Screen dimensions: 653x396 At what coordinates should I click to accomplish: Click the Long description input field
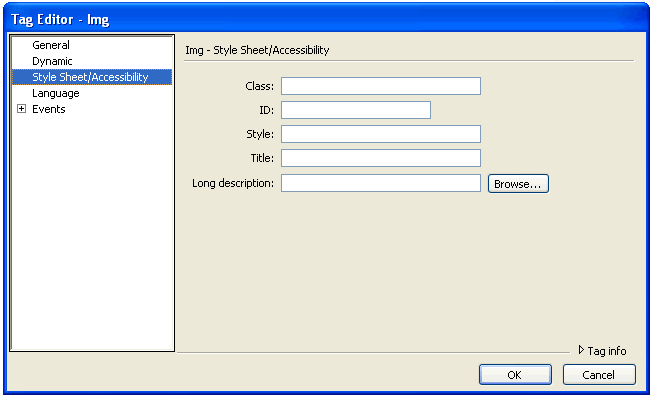(381, 183)
